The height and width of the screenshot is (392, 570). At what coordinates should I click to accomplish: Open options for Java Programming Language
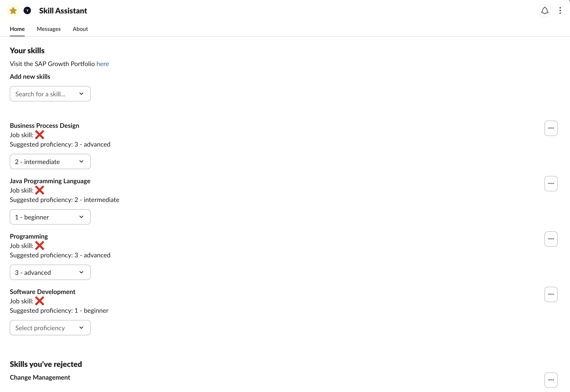551,183
